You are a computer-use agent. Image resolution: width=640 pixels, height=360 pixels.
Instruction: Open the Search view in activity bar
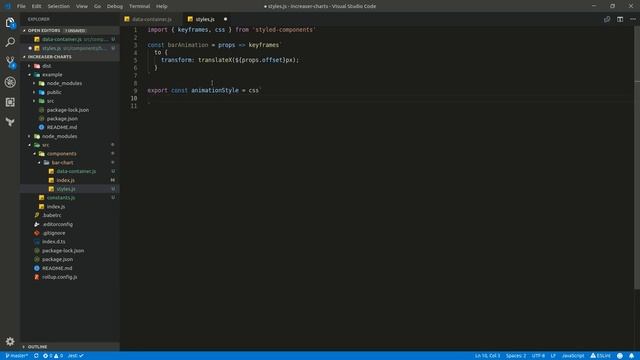10,42
